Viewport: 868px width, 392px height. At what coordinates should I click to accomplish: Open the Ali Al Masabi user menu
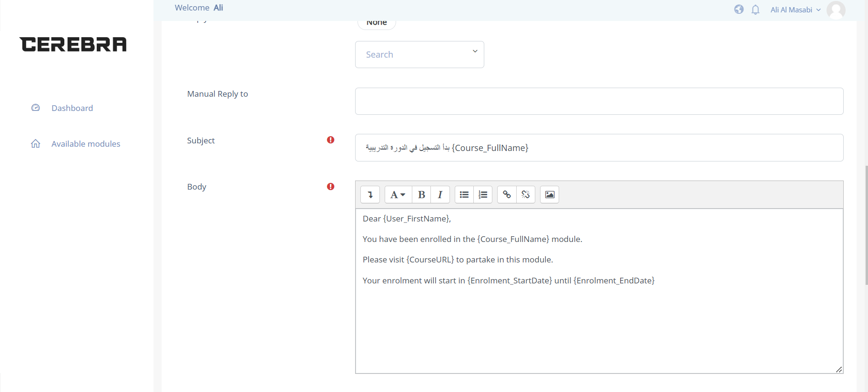click(x=796, y=10)
